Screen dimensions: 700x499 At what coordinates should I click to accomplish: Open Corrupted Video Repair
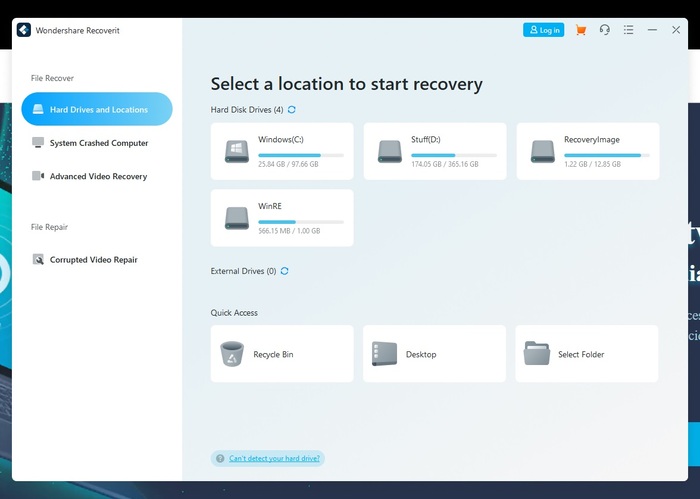coord(93,260)
